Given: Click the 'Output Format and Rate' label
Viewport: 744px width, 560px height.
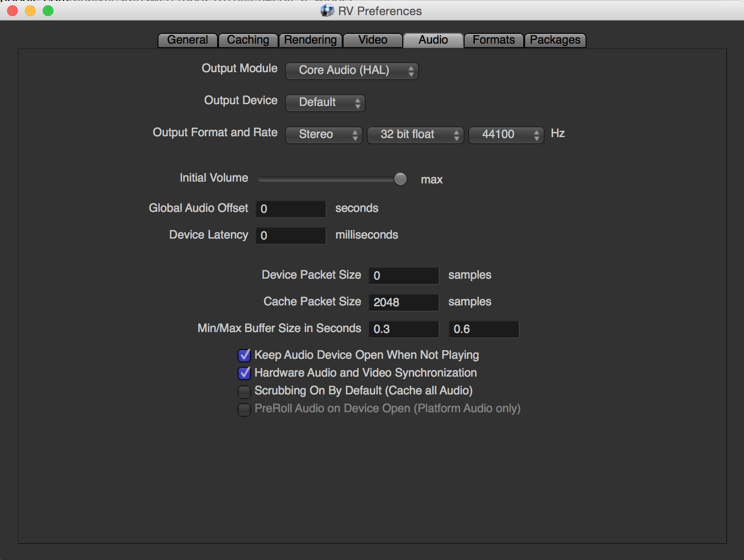Looking at the screenshot, I should 215,133.
